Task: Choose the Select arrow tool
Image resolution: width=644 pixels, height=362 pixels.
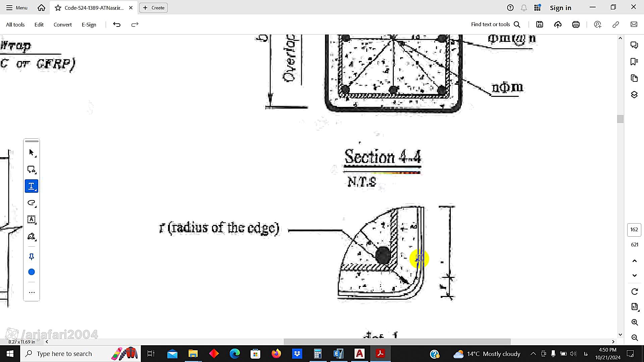Action: (32, 153)
